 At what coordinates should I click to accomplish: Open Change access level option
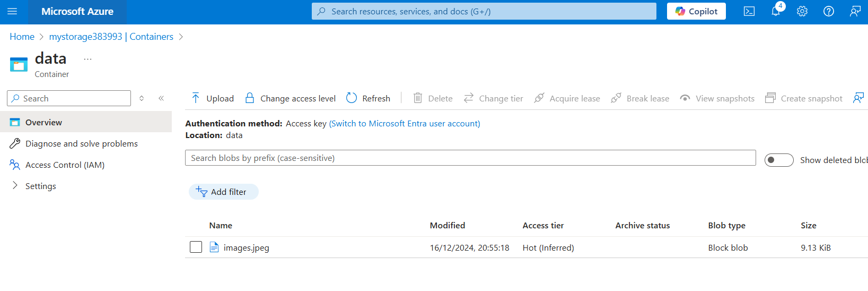tap(290, 98)
